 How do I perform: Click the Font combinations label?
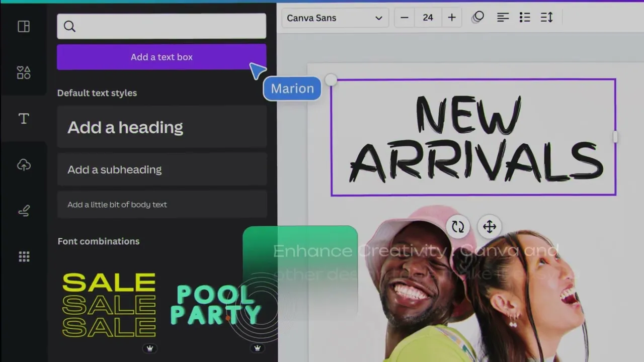(x=99, y=241)
